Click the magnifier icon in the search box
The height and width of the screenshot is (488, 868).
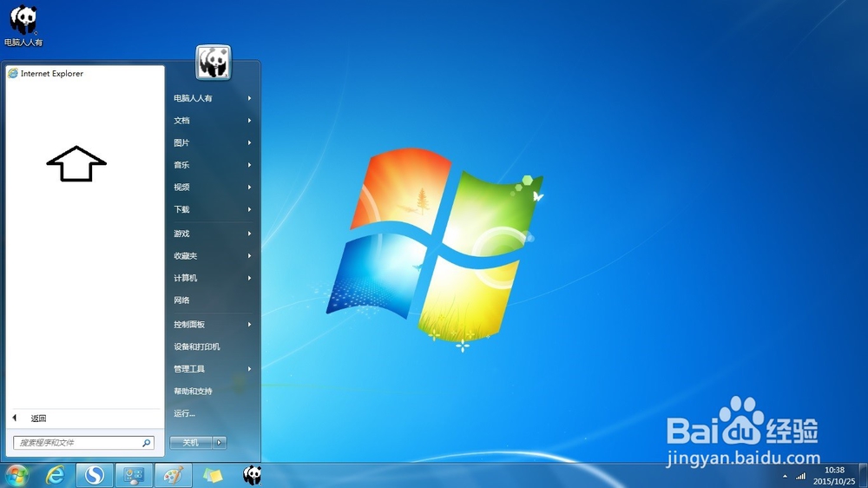146,443
